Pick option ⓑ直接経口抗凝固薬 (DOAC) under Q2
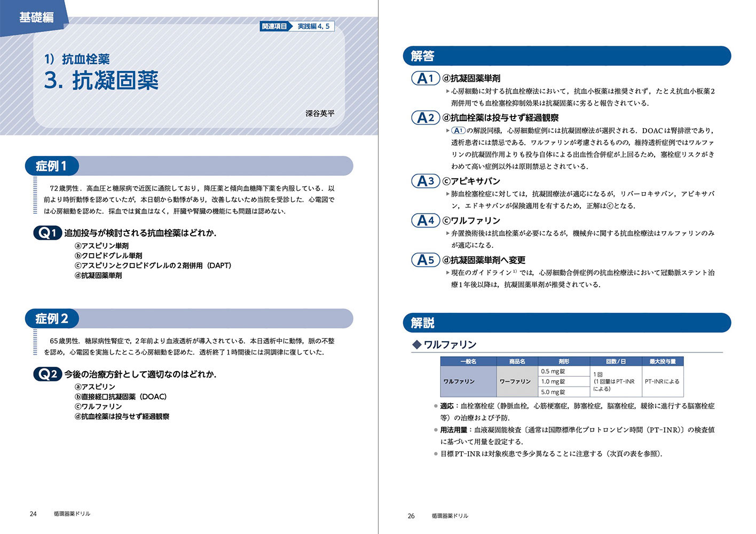Viewport: 756px width, 534px height. click(121, 397)
